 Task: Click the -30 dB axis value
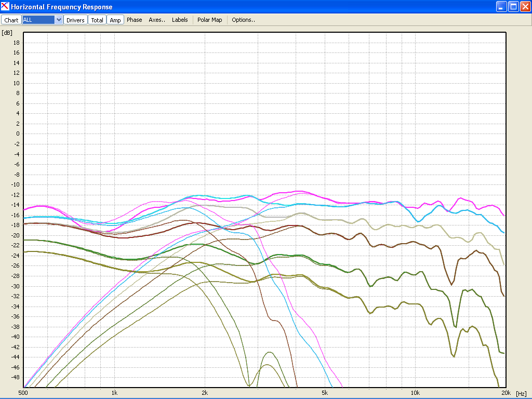coord(15,286)
